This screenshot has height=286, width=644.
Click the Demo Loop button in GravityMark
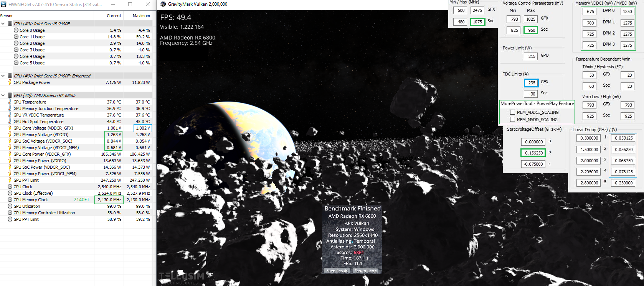(x=366, y=271)
